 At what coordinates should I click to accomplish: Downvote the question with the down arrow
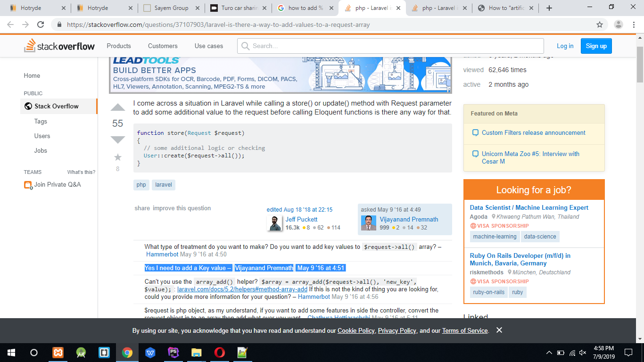point(117,139)
